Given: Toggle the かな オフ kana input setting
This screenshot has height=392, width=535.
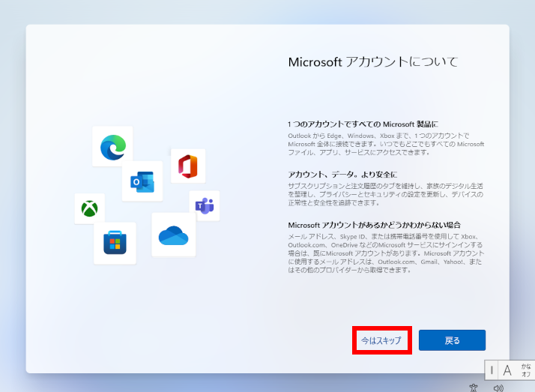Looking at the screenshot, I should pos(526,370).
